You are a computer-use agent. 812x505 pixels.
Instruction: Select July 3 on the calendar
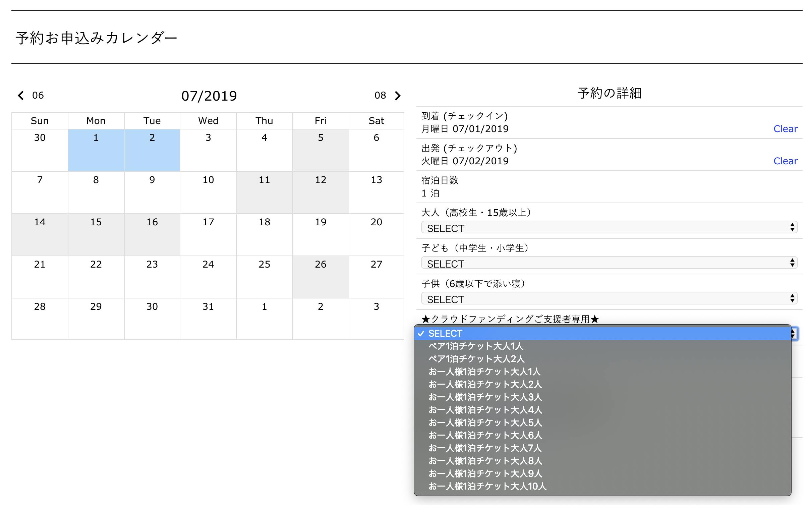coord(208,150)
